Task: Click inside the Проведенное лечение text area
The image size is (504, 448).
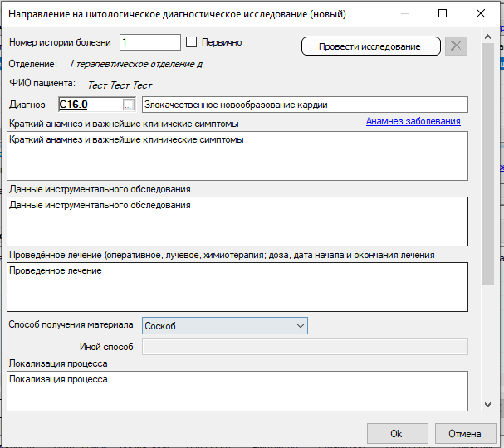Action: coord(237,286)
